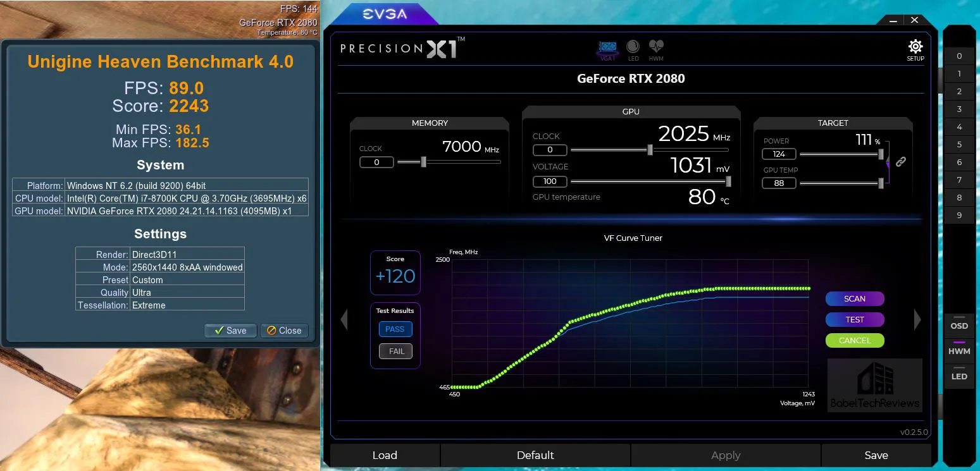Click the memory clock offset field

[x=376, y=162]
